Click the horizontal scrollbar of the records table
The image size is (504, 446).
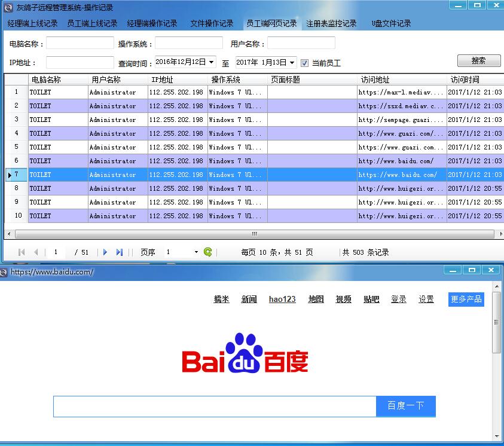click(x=255, y=234)
